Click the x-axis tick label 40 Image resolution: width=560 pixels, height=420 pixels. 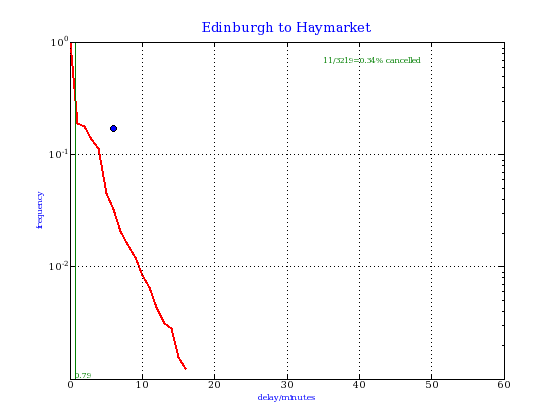[x=359, y=385]
